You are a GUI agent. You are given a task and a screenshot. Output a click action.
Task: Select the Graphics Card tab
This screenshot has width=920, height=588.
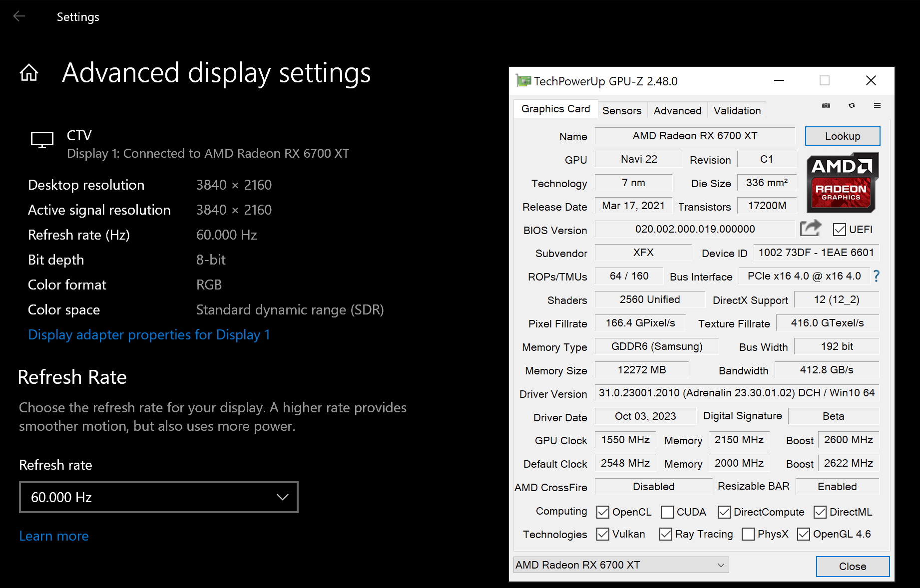[555, 109]
